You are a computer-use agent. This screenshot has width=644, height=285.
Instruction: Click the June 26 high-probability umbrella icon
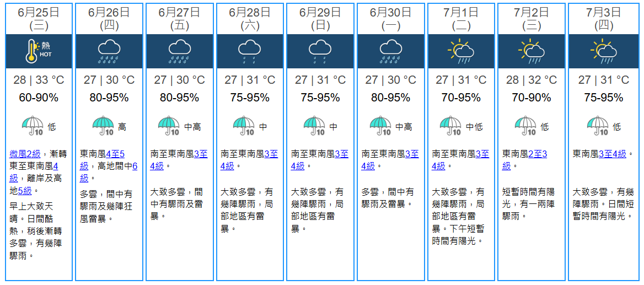103,126
